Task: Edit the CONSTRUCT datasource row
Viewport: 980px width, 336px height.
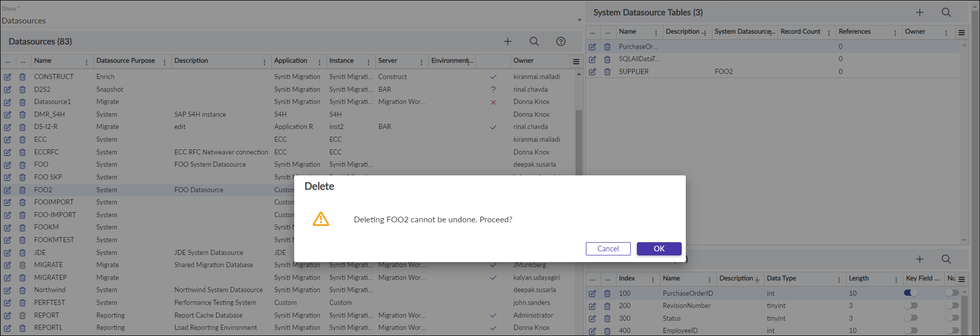Action: 8,77
